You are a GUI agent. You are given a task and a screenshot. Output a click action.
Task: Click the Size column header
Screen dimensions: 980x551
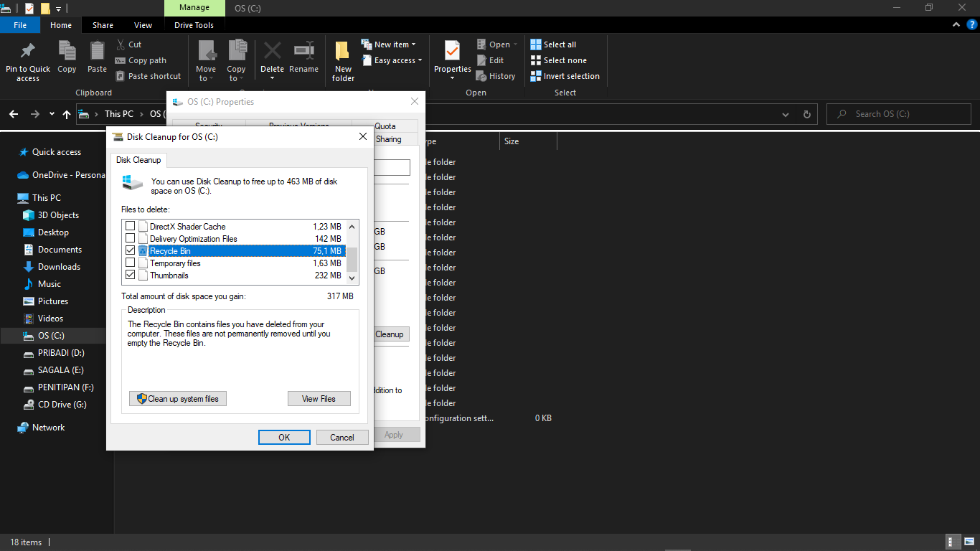tap(527, 141)
